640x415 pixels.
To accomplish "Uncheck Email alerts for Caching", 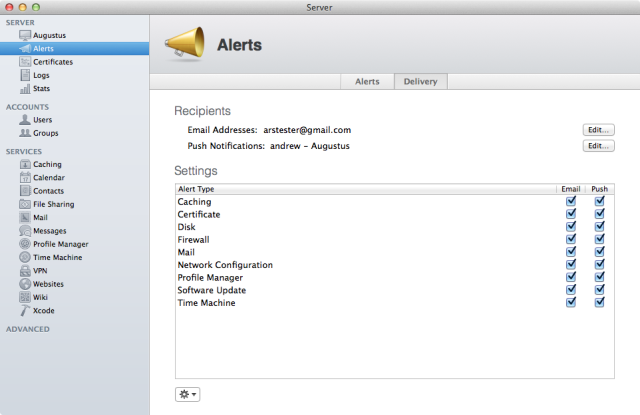I will 571,201.
